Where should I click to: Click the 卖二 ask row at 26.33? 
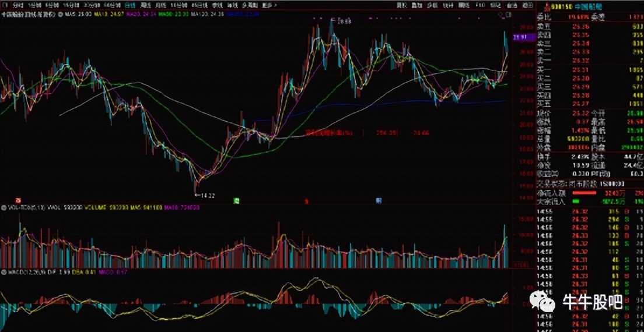tap(589, 52)
